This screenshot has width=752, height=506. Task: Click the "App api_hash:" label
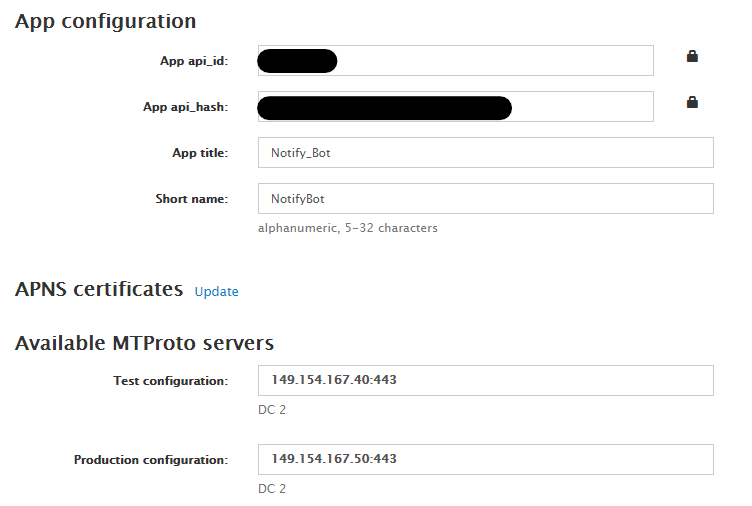(185, 107)
